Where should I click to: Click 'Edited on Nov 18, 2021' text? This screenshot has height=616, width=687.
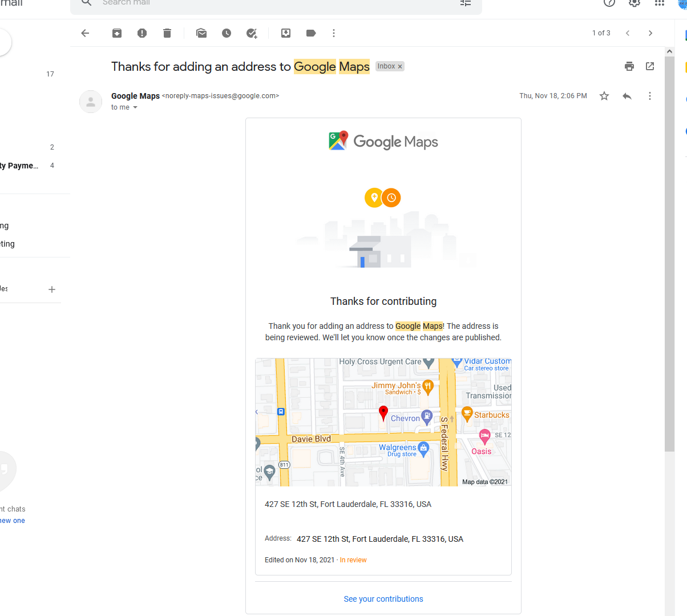point(300,560)
